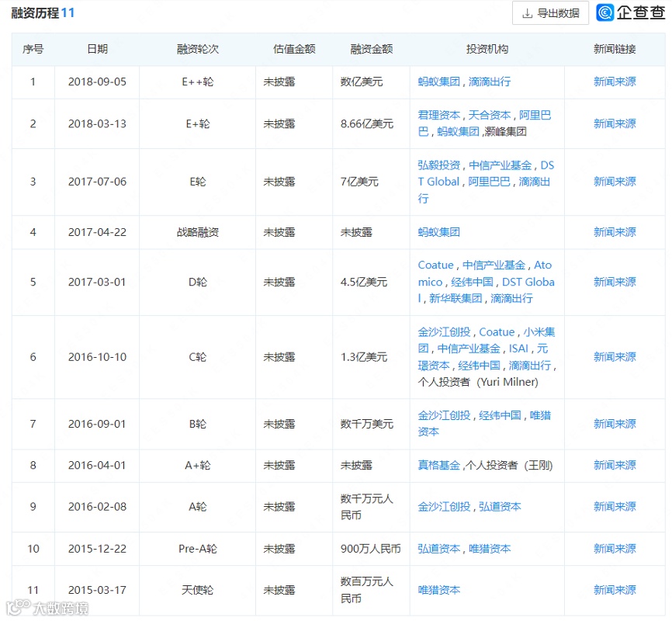Click 蚂蚁集团 in the 战略融资 row
The width and height of the screenshot is (672, 621).
coord(439,232)
